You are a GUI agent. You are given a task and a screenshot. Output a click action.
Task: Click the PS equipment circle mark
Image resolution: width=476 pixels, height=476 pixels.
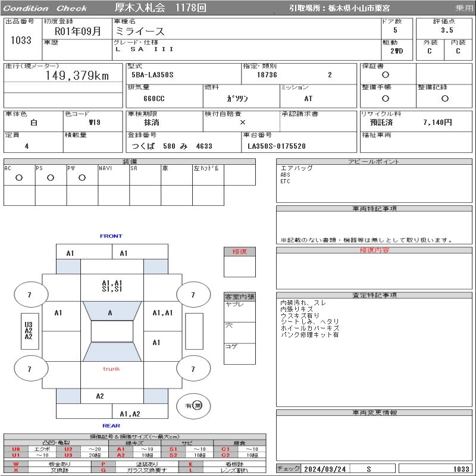(x=51, y=178)
